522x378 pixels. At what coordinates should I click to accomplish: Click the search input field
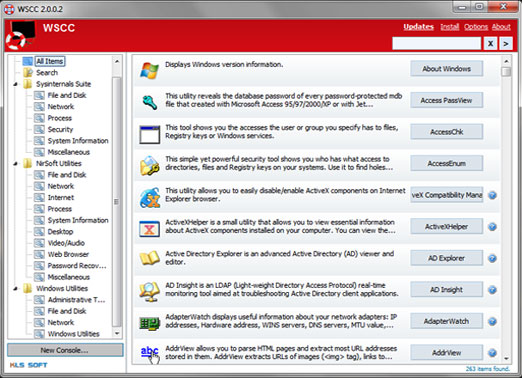[436, 43]
